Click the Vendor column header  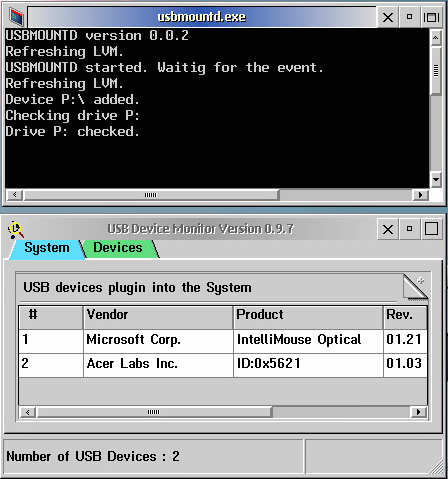pos(158,317)
